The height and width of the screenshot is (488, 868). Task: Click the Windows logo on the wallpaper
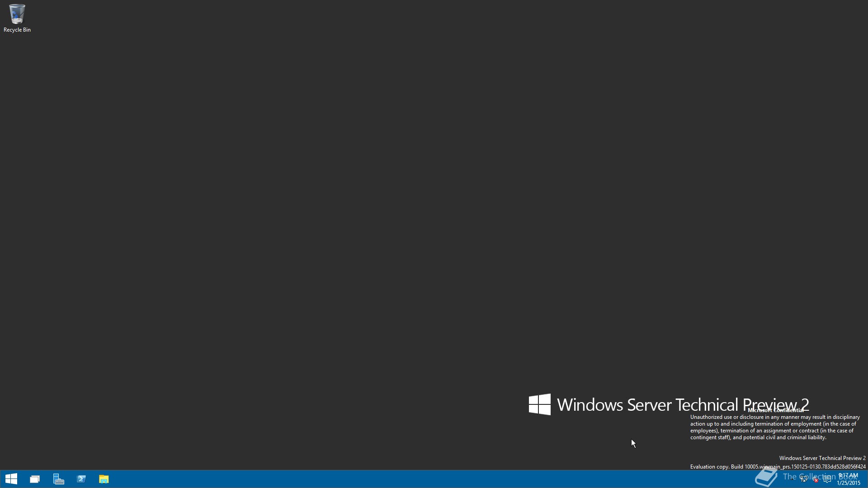pos(540,404)
